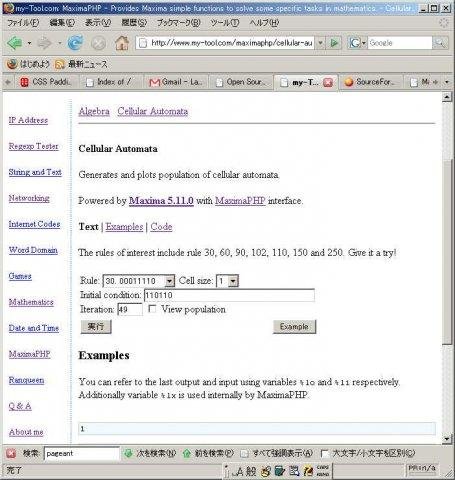
Task: Open the ヘルプ(H) menu
Action: click(264, 23)
